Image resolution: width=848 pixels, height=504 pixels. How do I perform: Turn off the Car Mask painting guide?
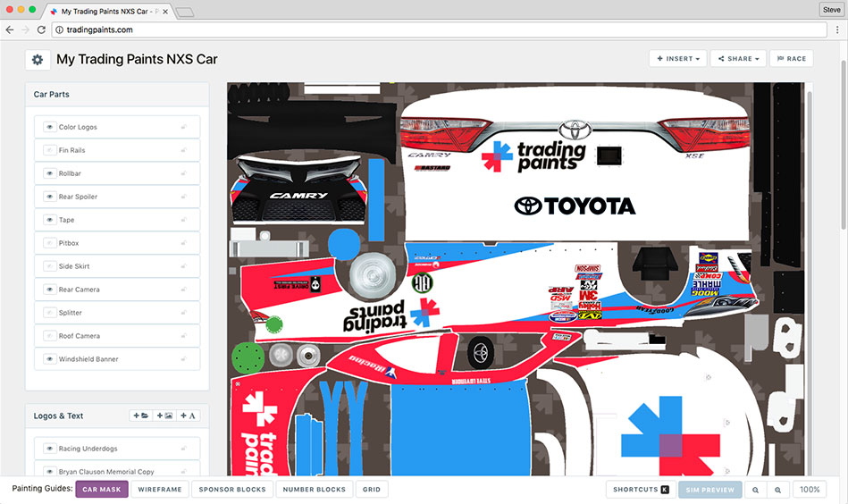click(x=102, y=490)
